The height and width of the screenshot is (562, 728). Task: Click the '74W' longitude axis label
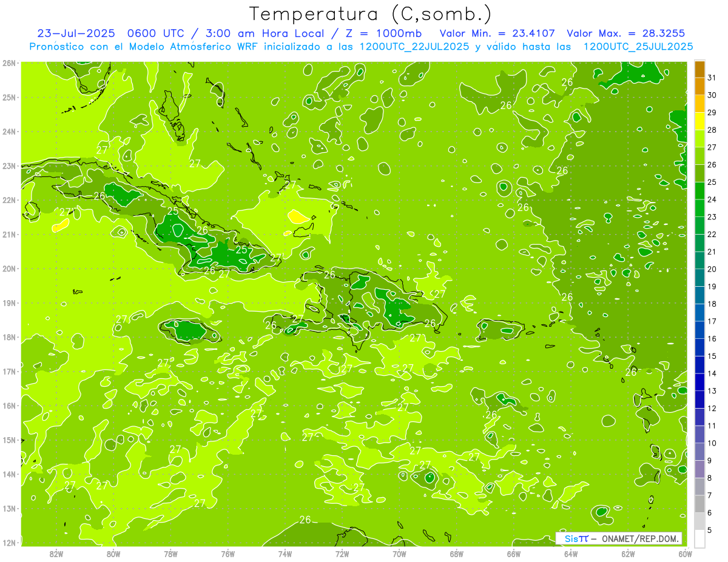[x=285, y=554]
